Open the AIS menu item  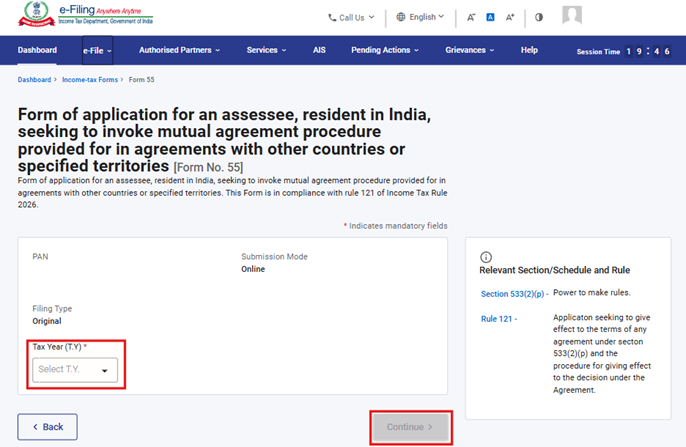(x=319, y=50)
